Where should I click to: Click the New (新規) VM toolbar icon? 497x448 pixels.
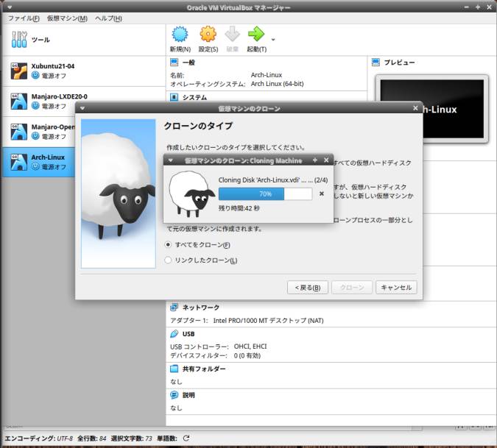click(x=180, y=34)
